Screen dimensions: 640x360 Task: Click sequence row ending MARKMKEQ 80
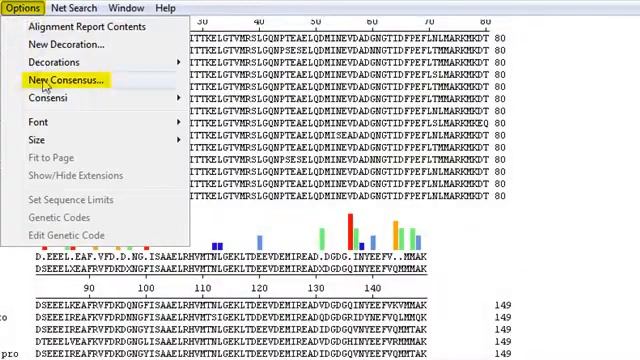347,123
